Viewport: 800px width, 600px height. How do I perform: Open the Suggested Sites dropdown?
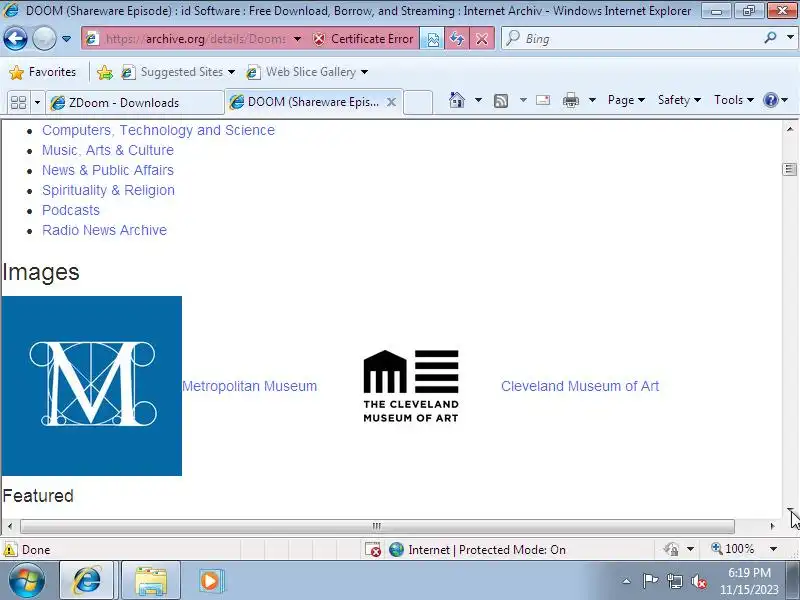point(179,72)
